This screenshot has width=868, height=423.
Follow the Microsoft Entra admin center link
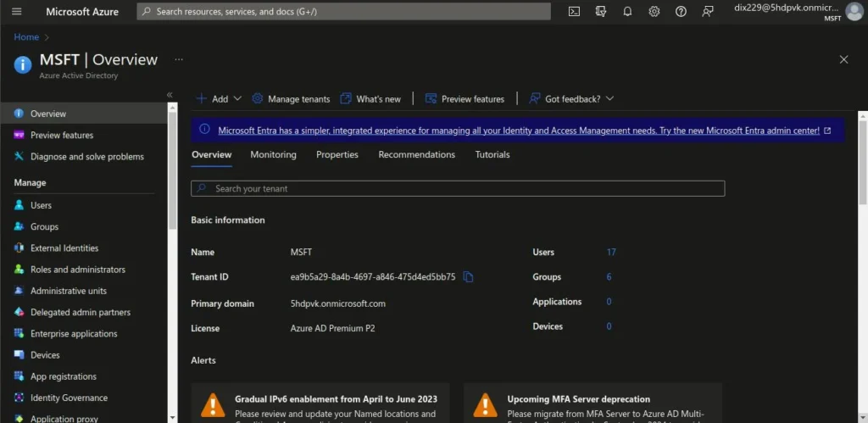519,131
